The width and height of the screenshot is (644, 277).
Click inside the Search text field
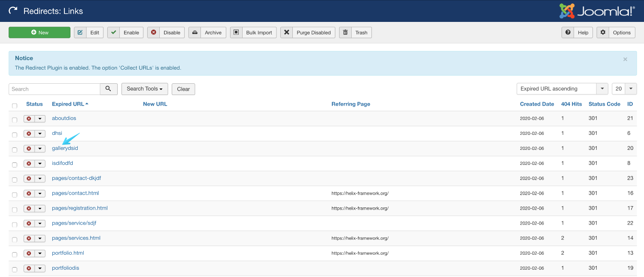[x=54, y=89]
